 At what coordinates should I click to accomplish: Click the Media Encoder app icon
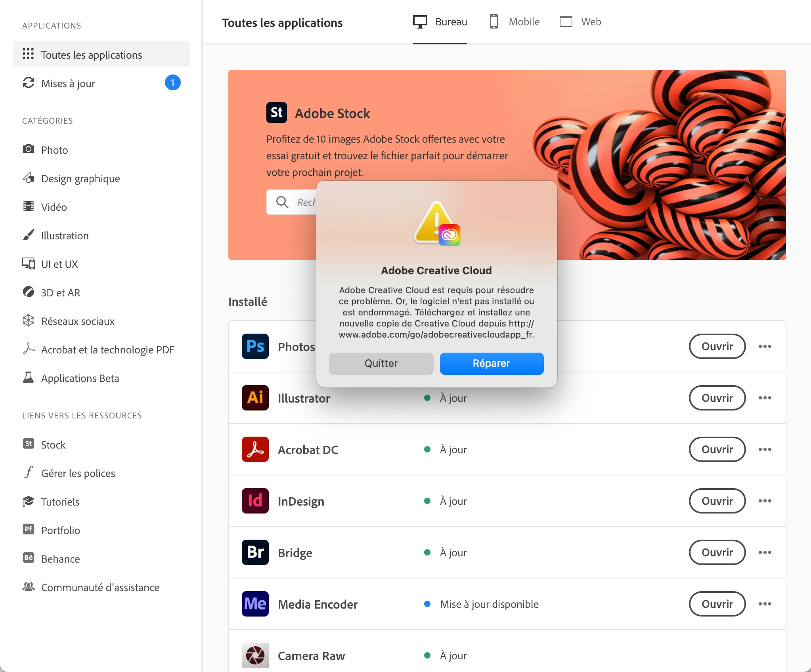click(255, 604)
